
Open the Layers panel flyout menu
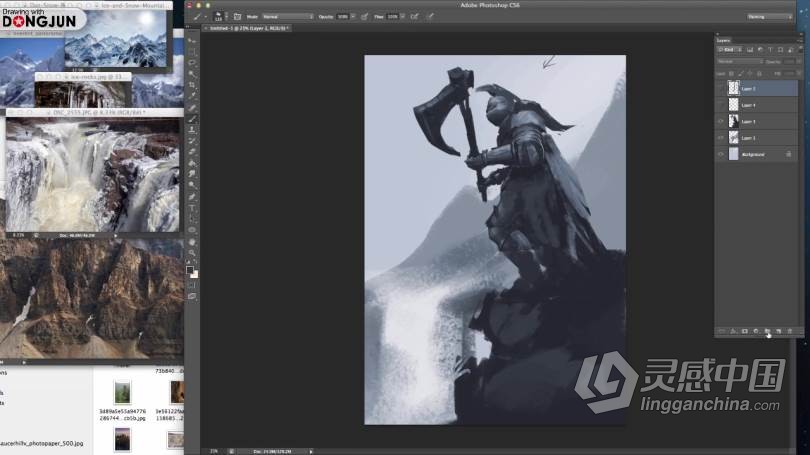click(799, 40)
